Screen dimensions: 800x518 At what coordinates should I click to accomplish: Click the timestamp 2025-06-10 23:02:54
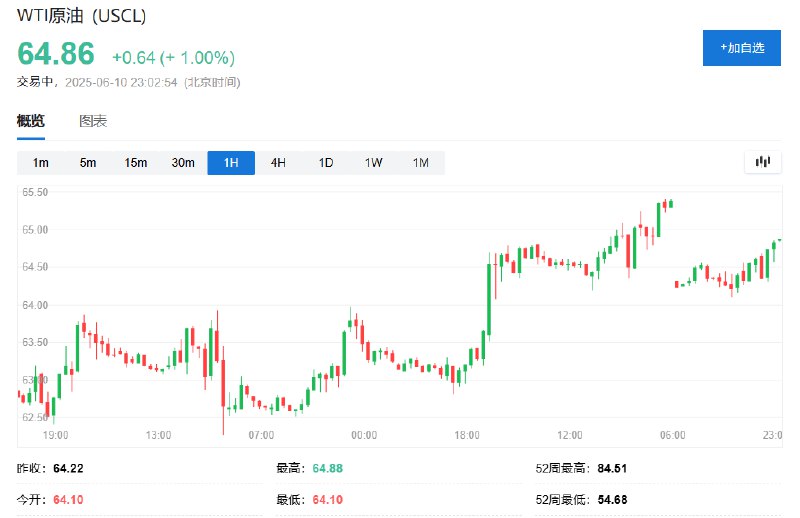tap(121, 82)
